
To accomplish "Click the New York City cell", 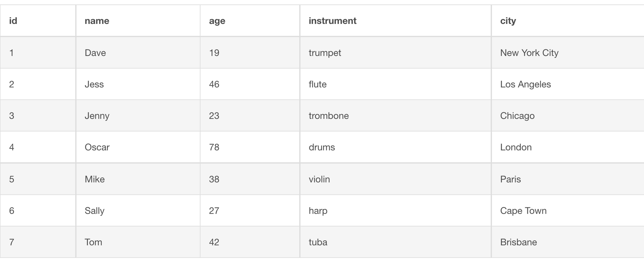I will (x=568, y=53).
